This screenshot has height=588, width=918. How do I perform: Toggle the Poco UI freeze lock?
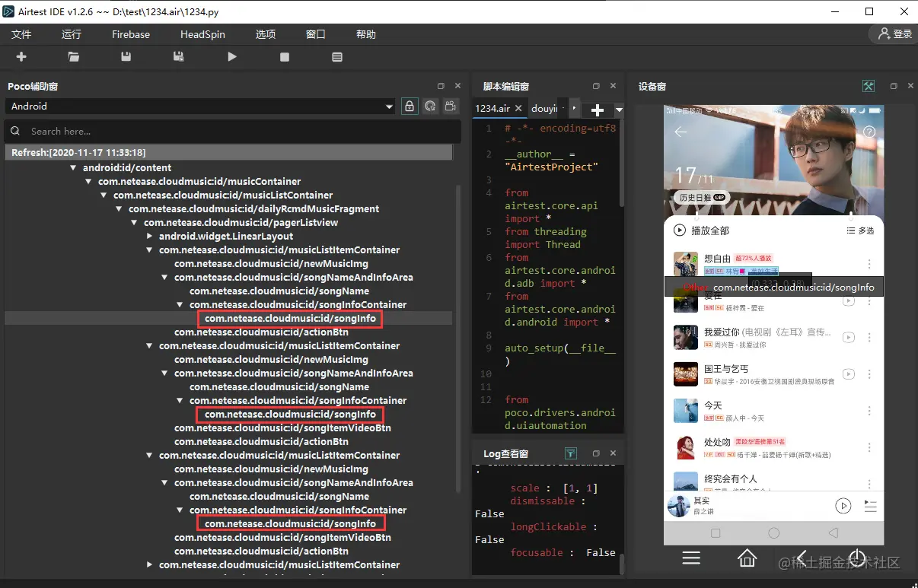pyautogui.click(x=410, y=106)
